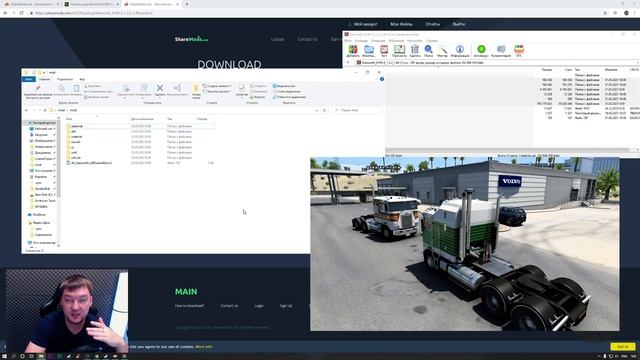Click WinRAR's Delete trash can icon
Viewport: 640px width, 360px height.
pos(415,50)
